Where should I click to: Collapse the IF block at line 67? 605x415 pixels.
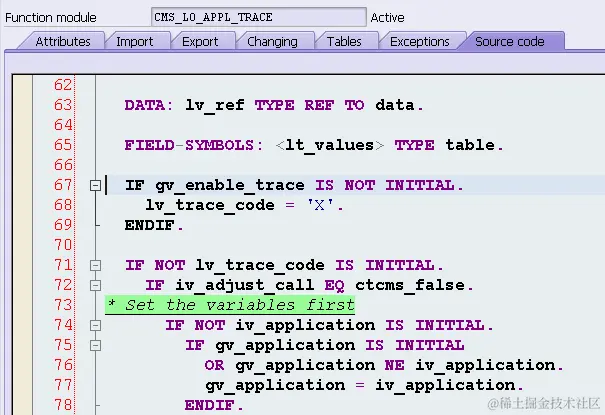click(95, 186)
